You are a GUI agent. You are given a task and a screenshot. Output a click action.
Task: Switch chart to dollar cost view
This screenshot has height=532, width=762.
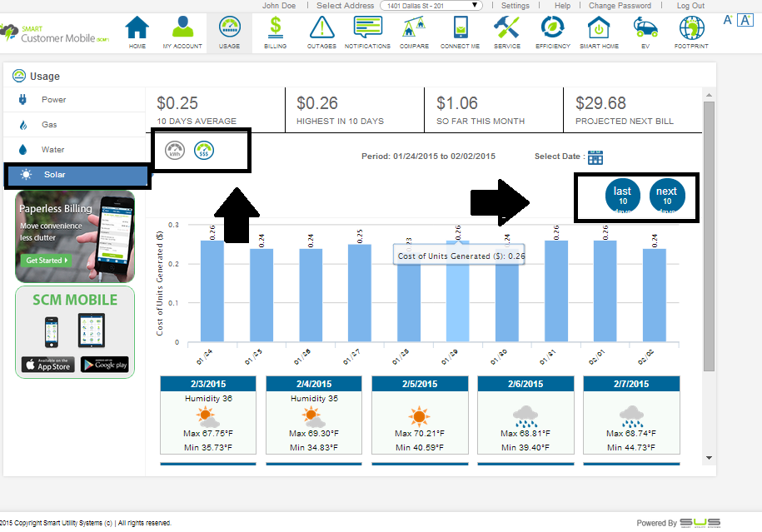[203, 151]
